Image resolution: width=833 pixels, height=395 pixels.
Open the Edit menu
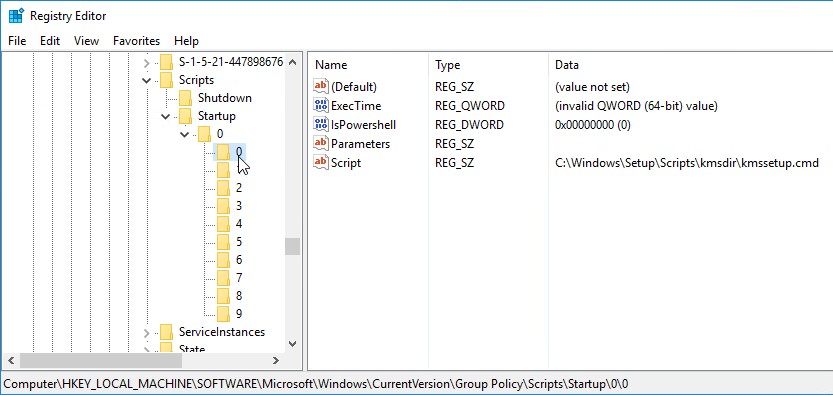(50, 41)
